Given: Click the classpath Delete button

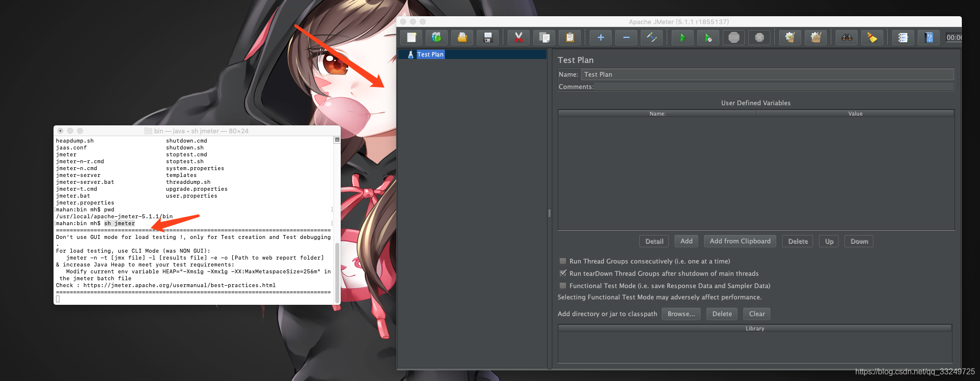Looking at the screenshot, I should coord(722,314).
